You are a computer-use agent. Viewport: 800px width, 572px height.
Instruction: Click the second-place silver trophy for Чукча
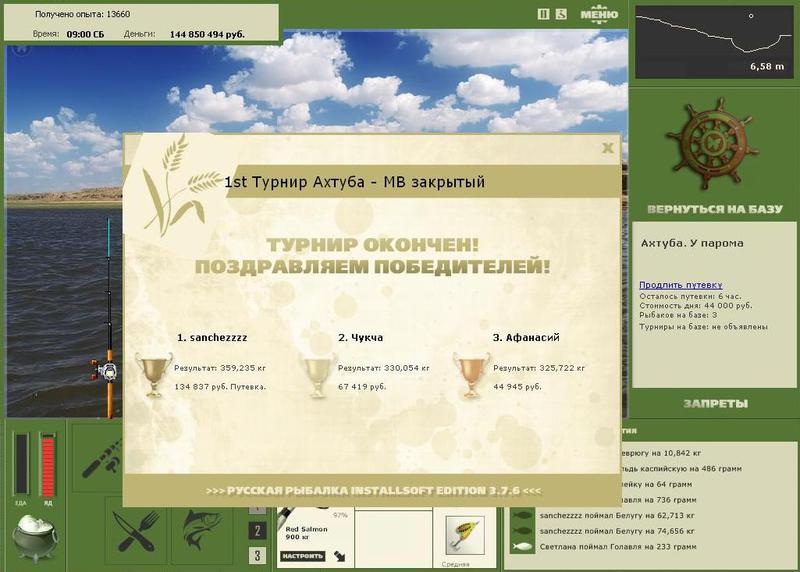click(318, 375)
